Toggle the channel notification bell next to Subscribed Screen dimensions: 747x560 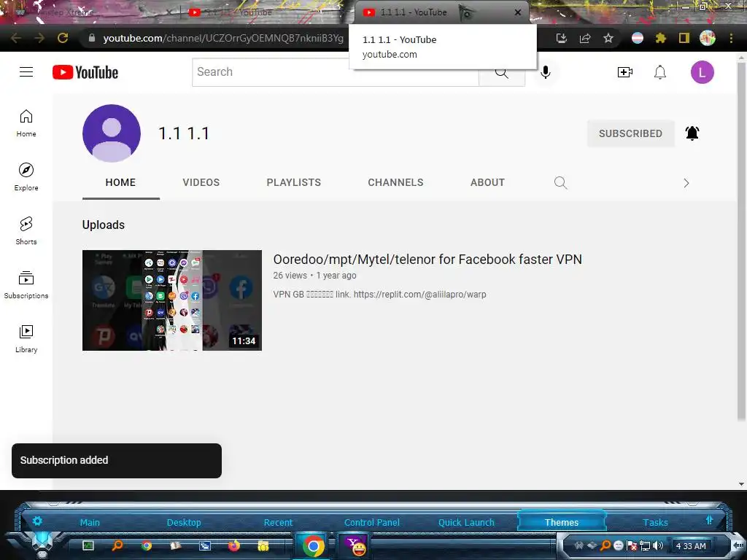(692, 133)
